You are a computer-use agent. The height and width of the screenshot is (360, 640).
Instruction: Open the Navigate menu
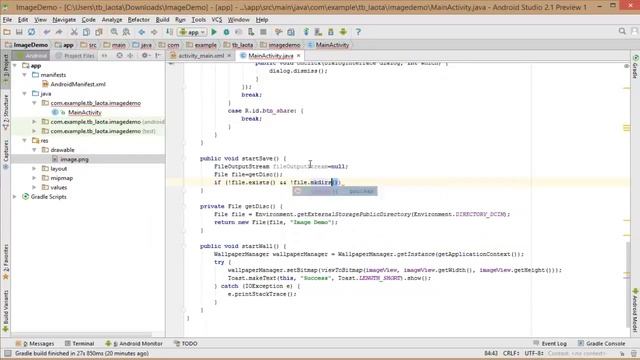pyautogui.click(x=64, y=20)
